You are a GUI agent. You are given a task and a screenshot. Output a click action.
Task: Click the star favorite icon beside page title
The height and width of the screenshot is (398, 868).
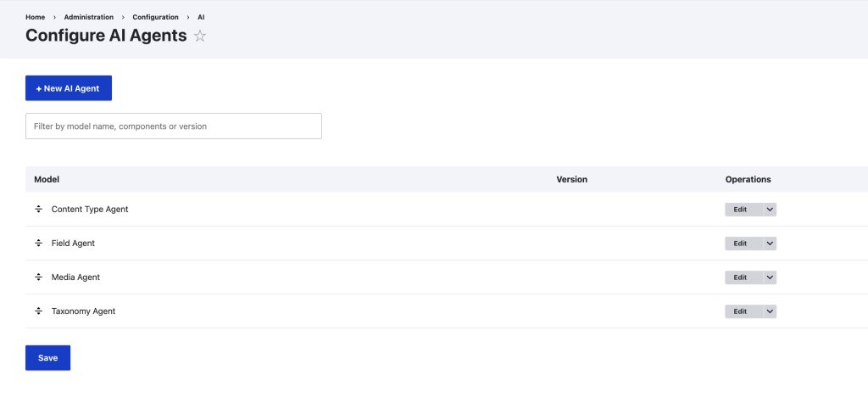click(x=200, y=36)
